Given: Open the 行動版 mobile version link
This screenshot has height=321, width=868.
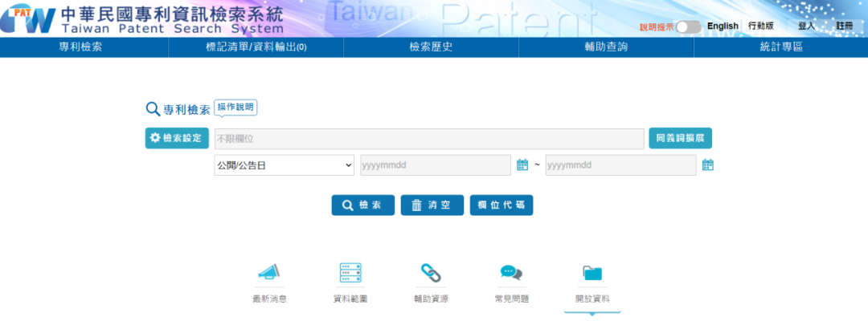Looking at the screenshot, I should (760, 26).
